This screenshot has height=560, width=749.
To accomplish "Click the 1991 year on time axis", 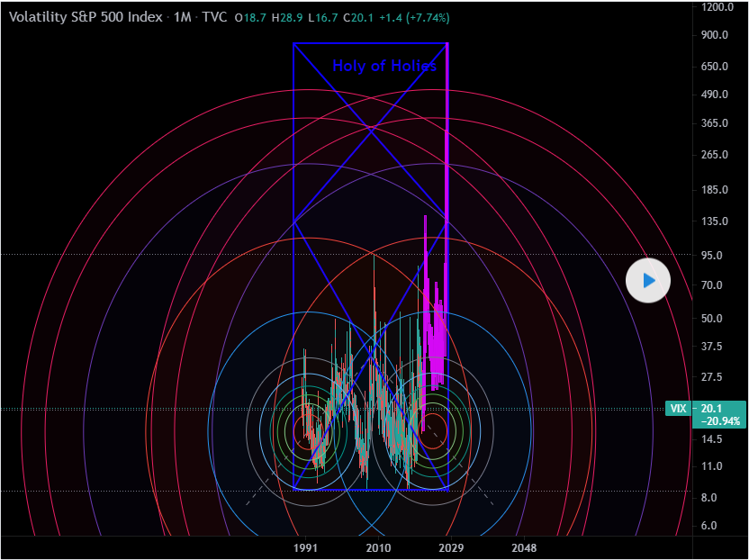I will (307, 547).
